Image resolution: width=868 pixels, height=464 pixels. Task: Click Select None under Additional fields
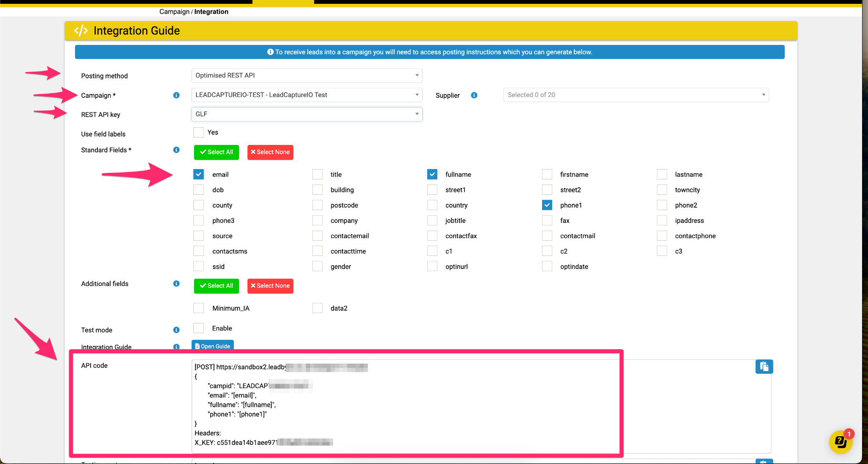click(270, 286)
